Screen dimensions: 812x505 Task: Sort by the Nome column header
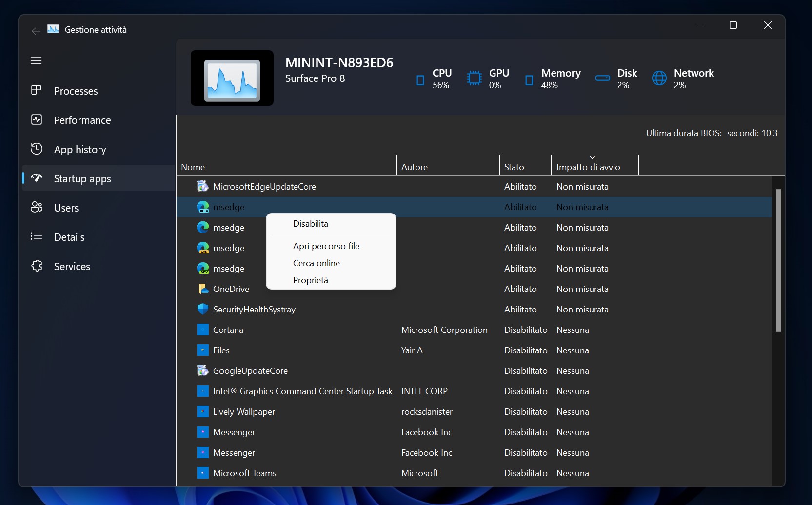click(x=193, y=167)
